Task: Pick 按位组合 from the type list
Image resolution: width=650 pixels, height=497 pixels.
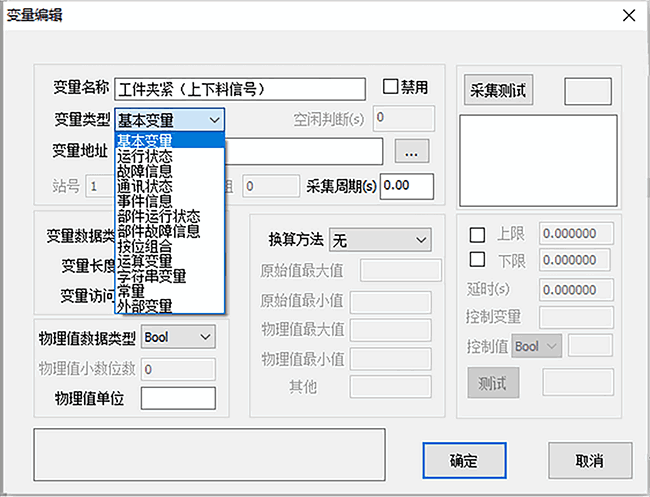Action: [145, 246]
